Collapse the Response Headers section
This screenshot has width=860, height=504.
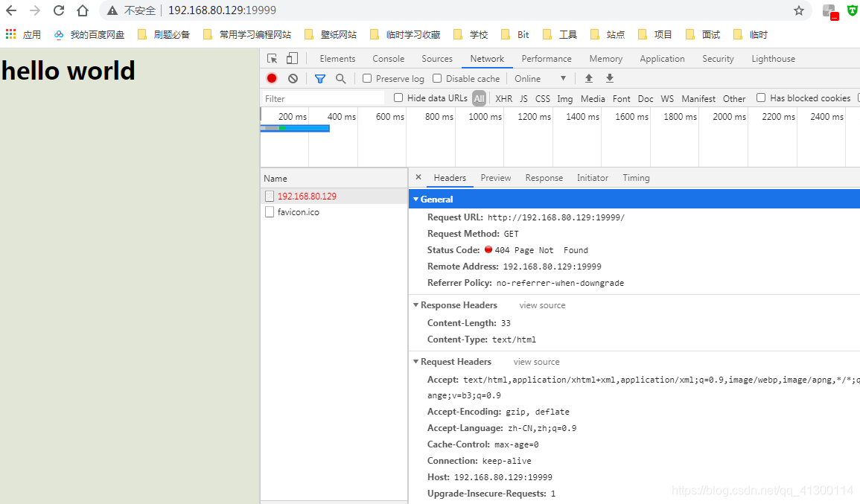tap(416, 304)
